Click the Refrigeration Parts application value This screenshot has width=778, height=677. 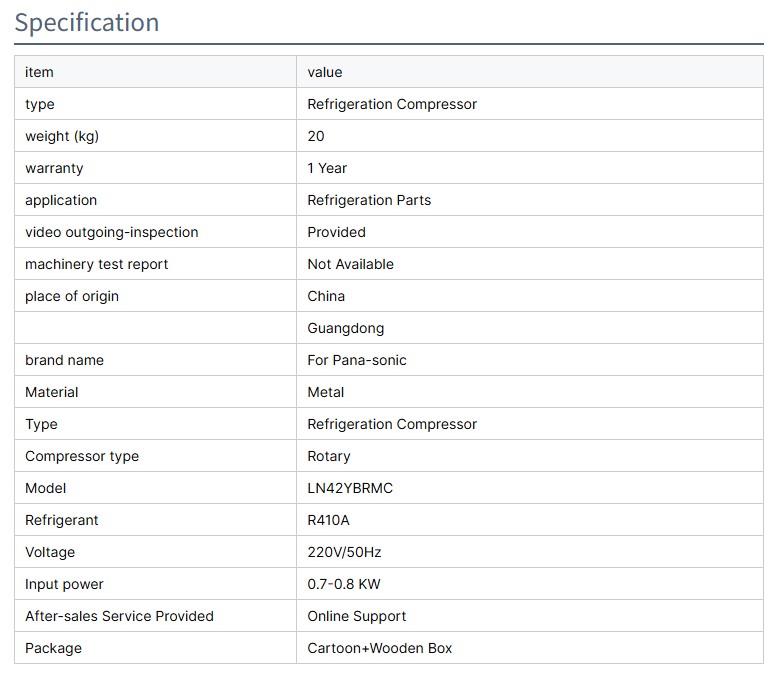click(369, 200)
